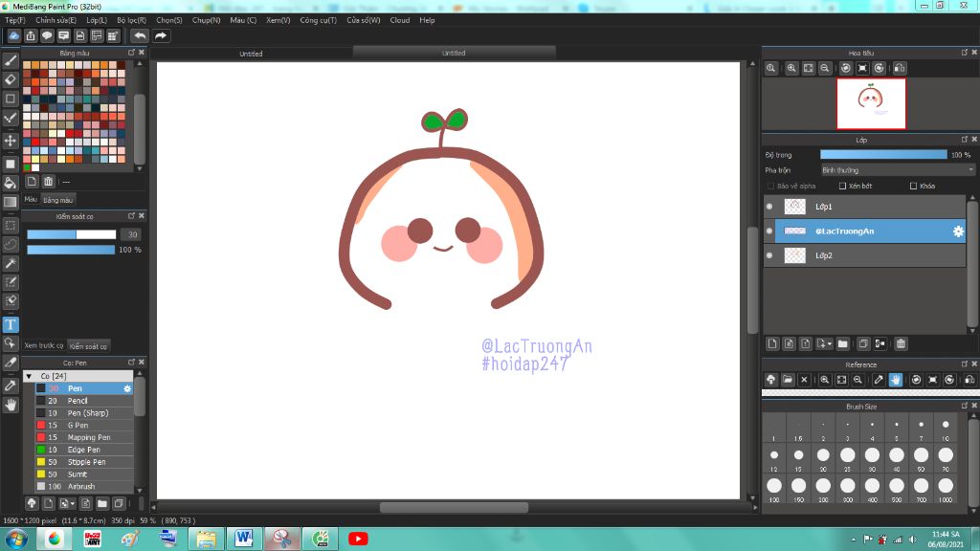980x551 pixels.
Task: Click the brush size slider
Action: click(x=72, y=234)
